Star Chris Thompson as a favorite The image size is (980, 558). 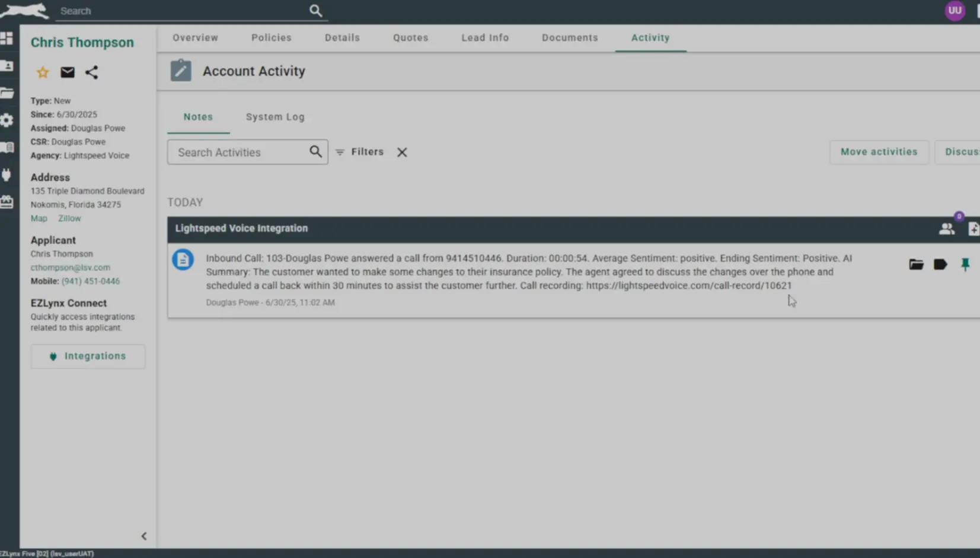43,72
